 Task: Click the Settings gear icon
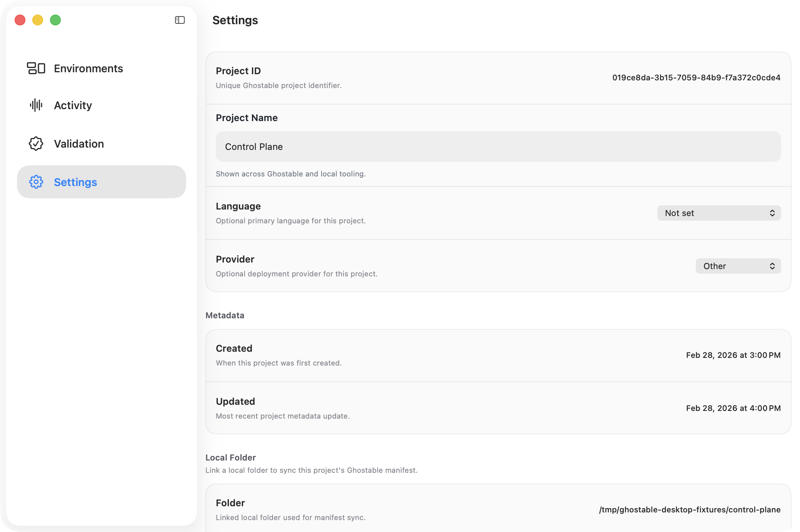click(x=36, y=182)
